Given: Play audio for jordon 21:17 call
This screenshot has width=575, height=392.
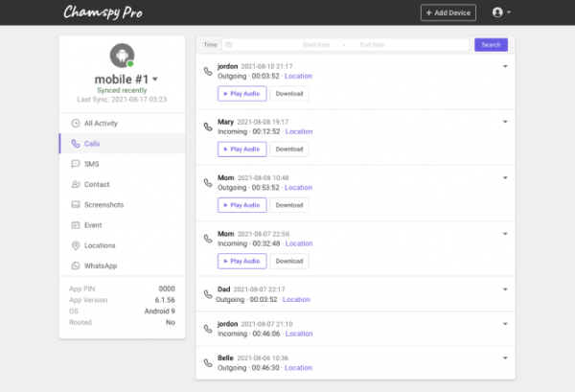Looking at the screenshot, I should pos(242,94).
